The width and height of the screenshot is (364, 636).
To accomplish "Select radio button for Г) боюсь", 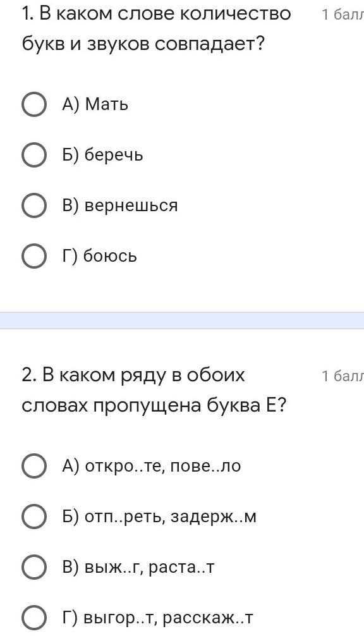I will pyautogui.click(x=33, y=256).
